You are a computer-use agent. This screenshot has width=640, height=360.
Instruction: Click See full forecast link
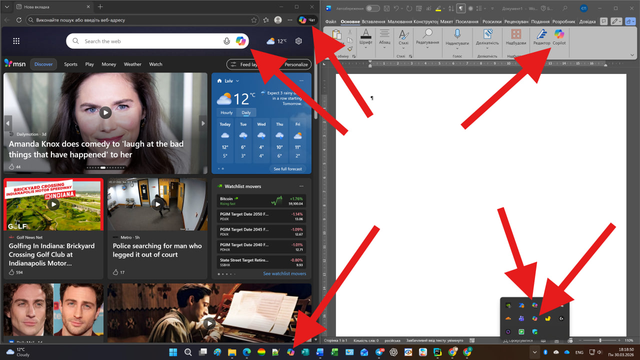[287, 169]
